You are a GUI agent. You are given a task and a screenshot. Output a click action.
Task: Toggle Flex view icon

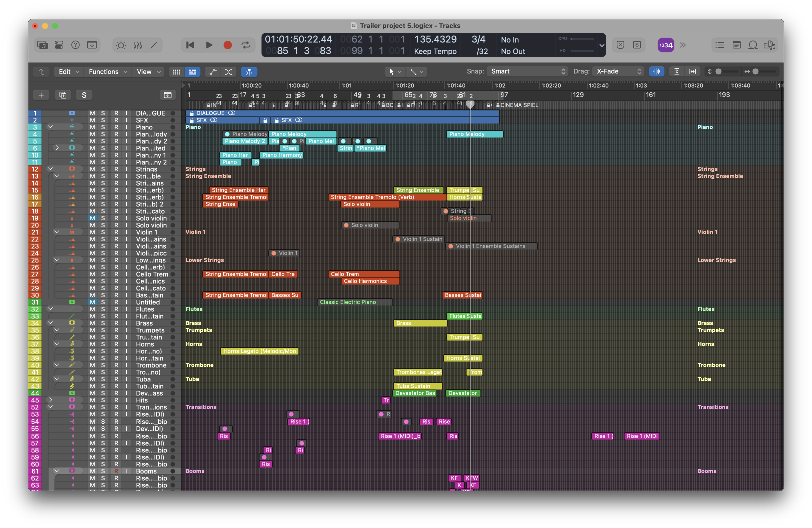[x=228, y=72]
